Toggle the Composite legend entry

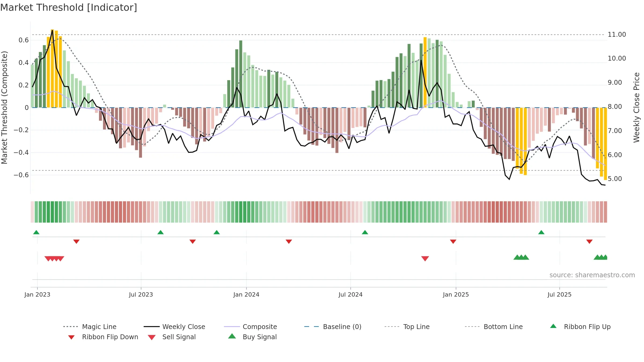250,327
